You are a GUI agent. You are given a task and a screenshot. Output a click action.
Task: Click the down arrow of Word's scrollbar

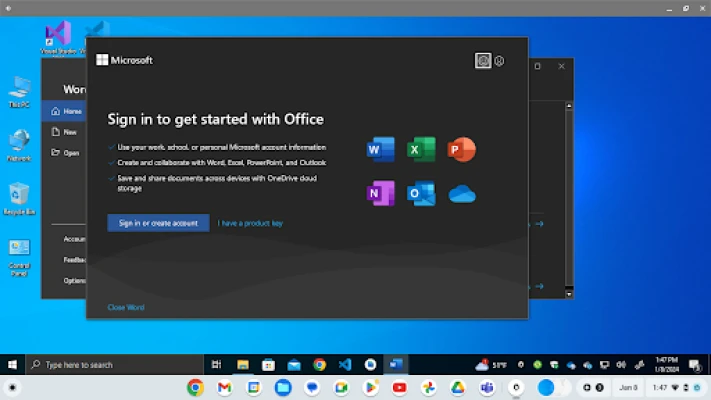[x=570, y=293]
